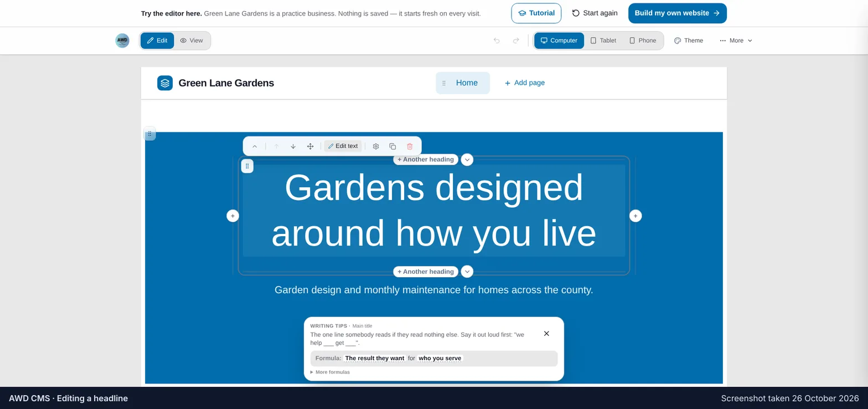The image size is (868, 409).
Task: Click Edit text in the toolbar
Action: 343,146
